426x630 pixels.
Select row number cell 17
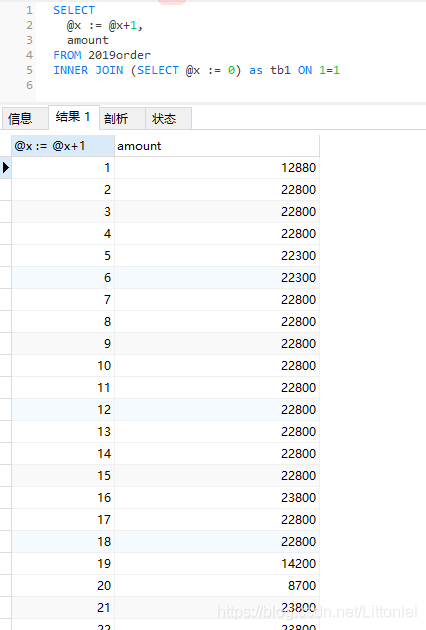pyautogui.click(x=63, y=520)
